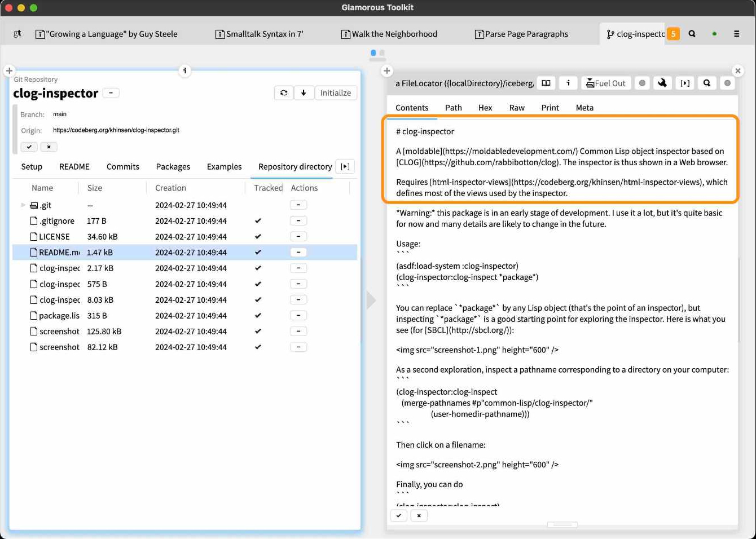The width and height of the screenshot is (756, 539).
Task: Click the handle below the FileLocator pane
Action: [562, 525]
